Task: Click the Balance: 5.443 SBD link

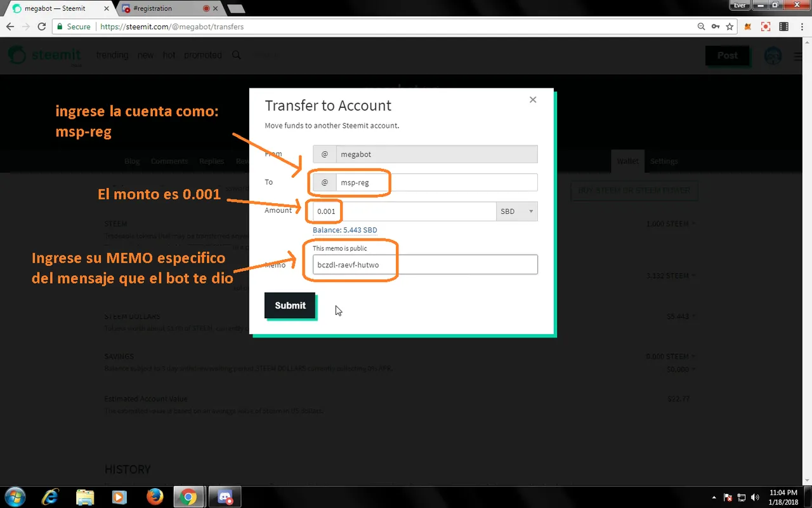Action: click(x=344, y=230)
